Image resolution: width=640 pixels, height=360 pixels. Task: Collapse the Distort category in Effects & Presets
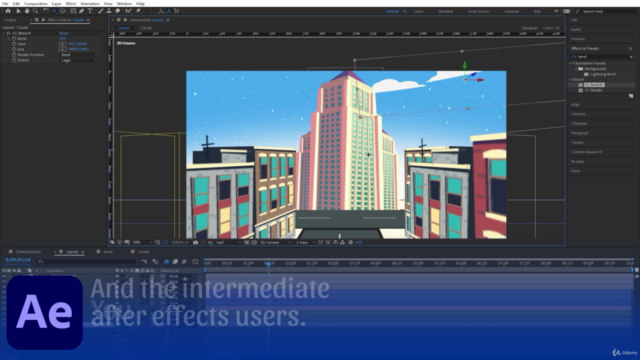(571, 80)
